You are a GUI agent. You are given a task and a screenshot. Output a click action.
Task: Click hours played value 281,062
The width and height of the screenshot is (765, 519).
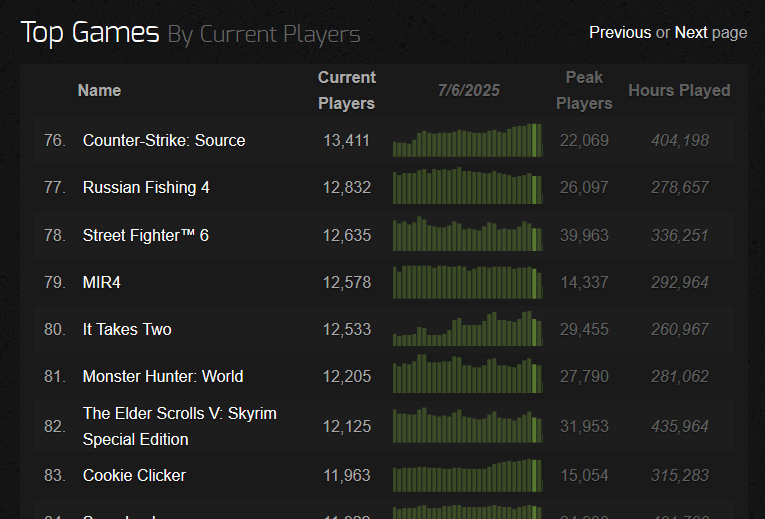[680, 377]
